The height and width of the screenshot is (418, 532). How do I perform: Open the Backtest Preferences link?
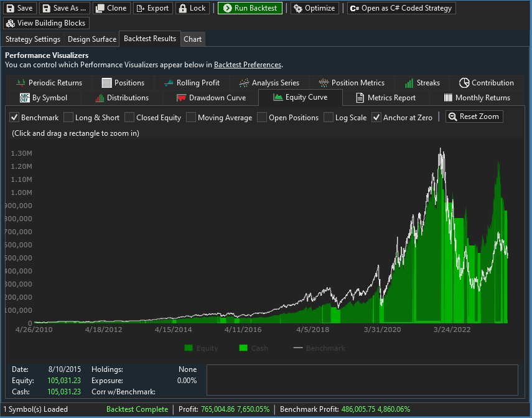point(248,65)
